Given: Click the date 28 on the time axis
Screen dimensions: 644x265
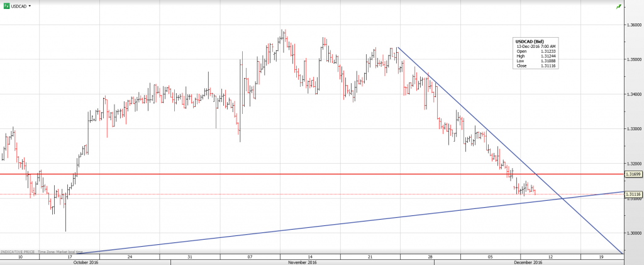Looking at the screenshot, I should [430, 257].
